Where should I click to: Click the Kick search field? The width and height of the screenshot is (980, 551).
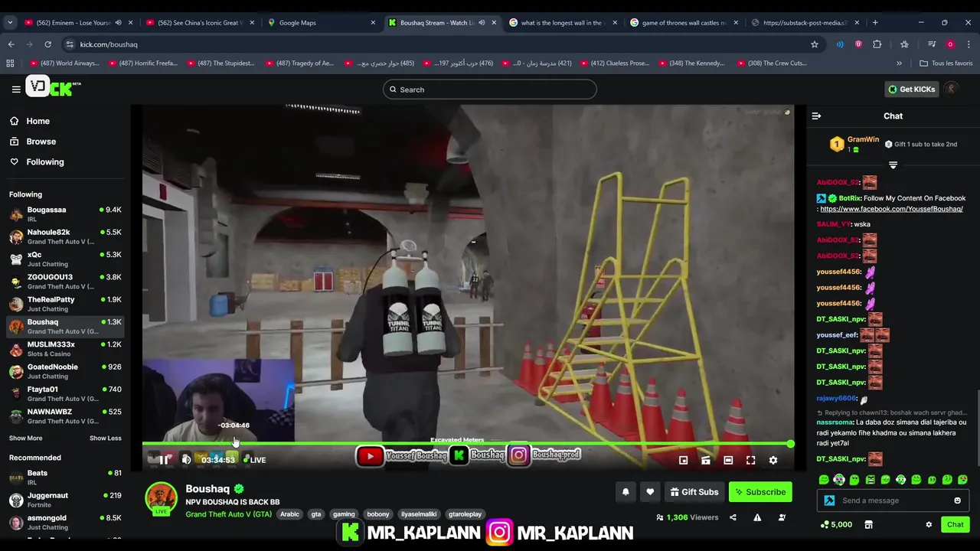pyautogui.click(x=489, y=90)
